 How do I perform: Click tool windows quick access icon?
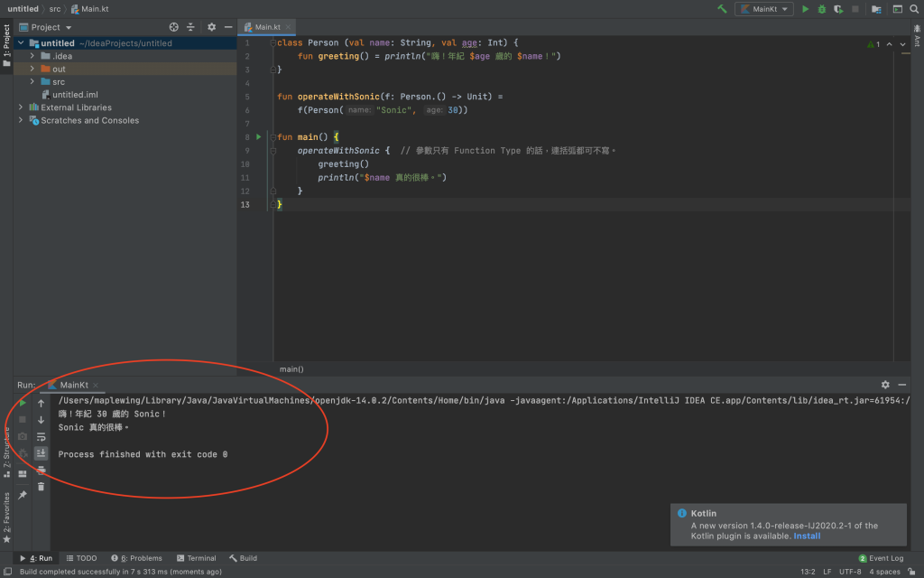[7, 572]
